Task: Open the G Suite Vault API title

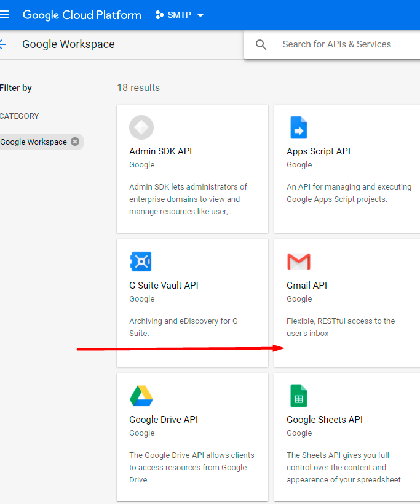Action: pos(164,286)
